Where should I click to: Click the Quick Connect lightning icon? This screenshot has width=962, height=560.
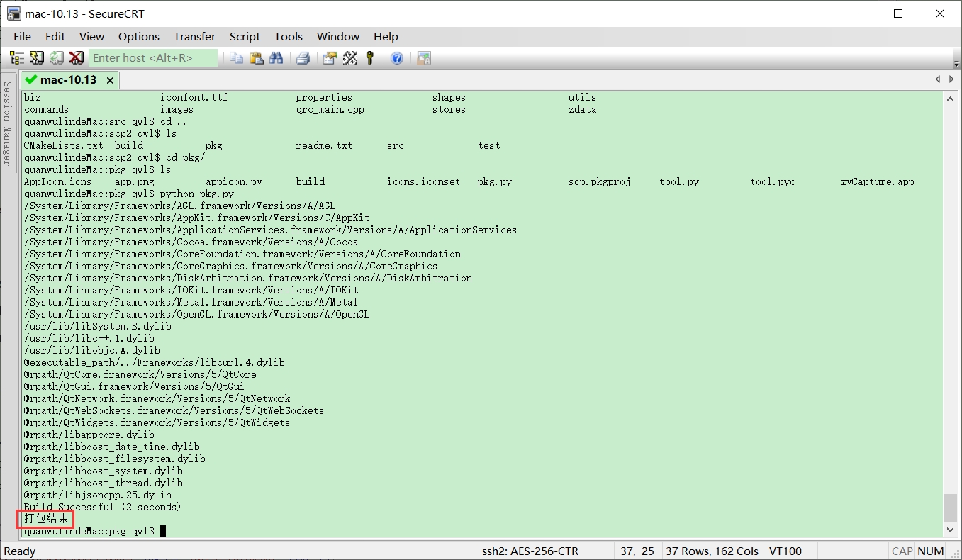click(36, 58)
